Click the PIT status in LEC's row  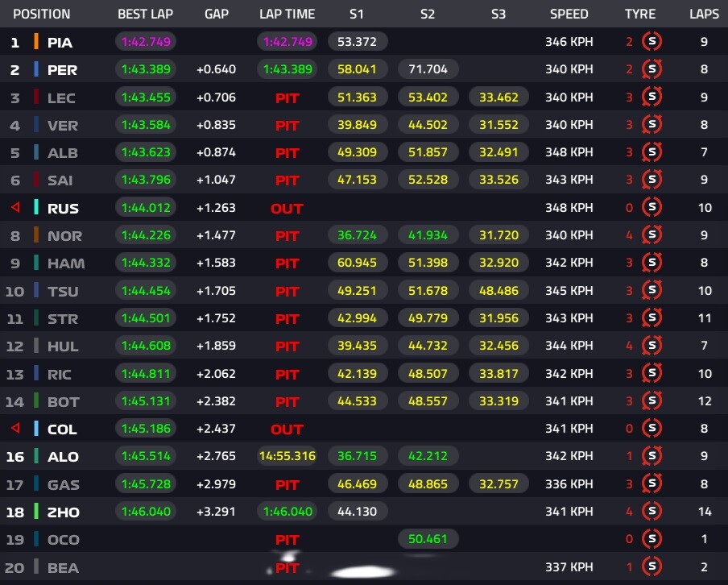[x=287, y=98]
